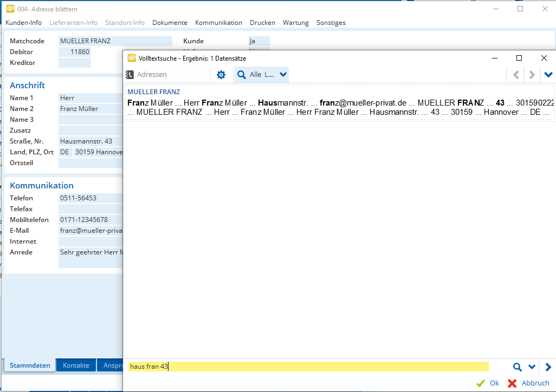Click the Telefon field 0511-56453
Viewport: 556px width, 392px height.
90,198
